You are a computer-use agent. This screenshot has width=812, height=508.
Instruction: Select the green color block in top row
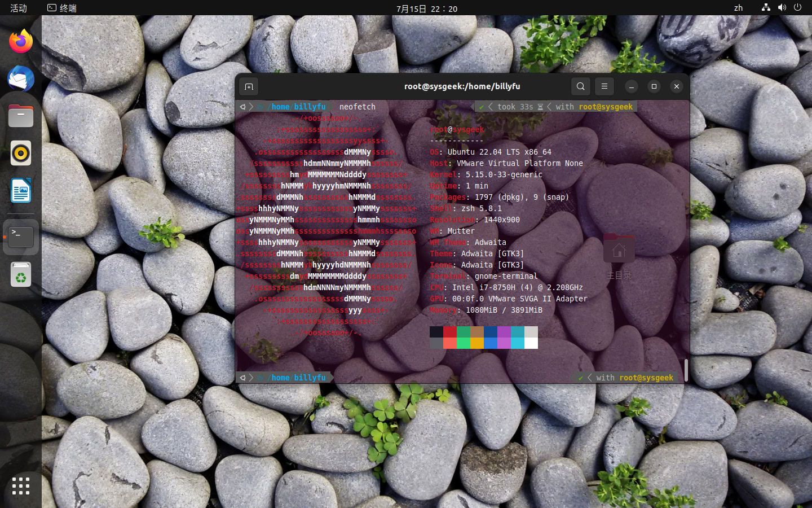(464, 332)
